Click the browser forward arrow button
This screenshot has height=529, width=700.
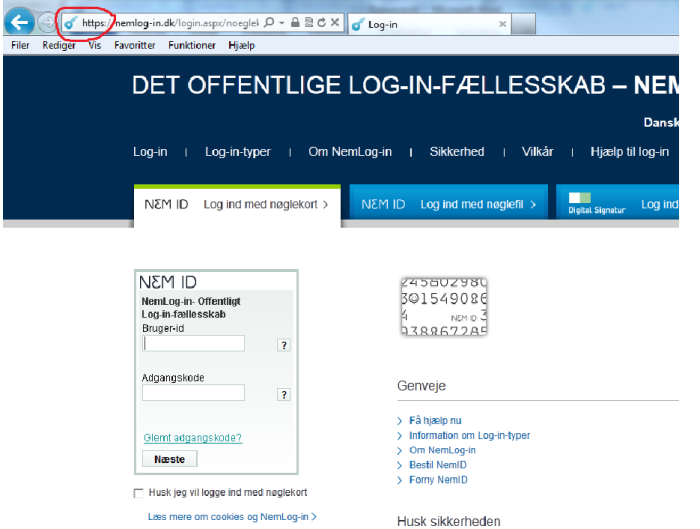46,22
